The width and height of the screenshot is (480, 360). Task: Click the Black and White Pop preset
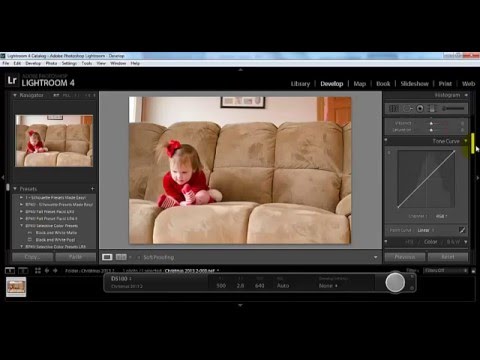pyautogui.click(x=55, y=240)
